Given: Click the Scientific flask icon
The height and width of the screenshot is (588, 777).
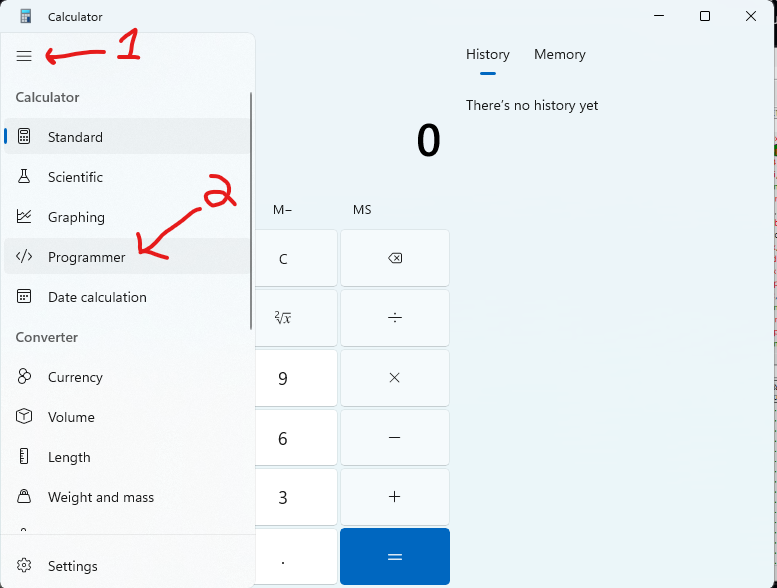Looking at the screenshot, I should tap(24, 176).
